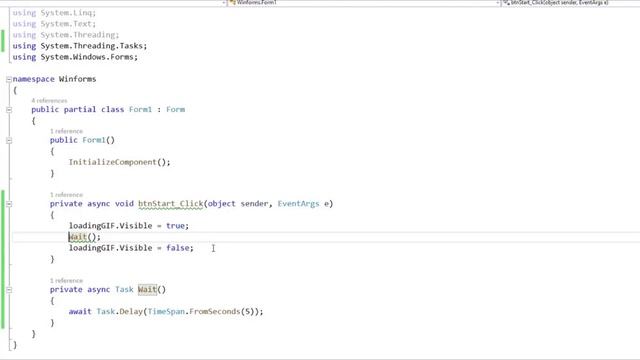Screen dimensions: 640x360
Task: Click the 'using System.Text;' line
Action: point(54,24)
